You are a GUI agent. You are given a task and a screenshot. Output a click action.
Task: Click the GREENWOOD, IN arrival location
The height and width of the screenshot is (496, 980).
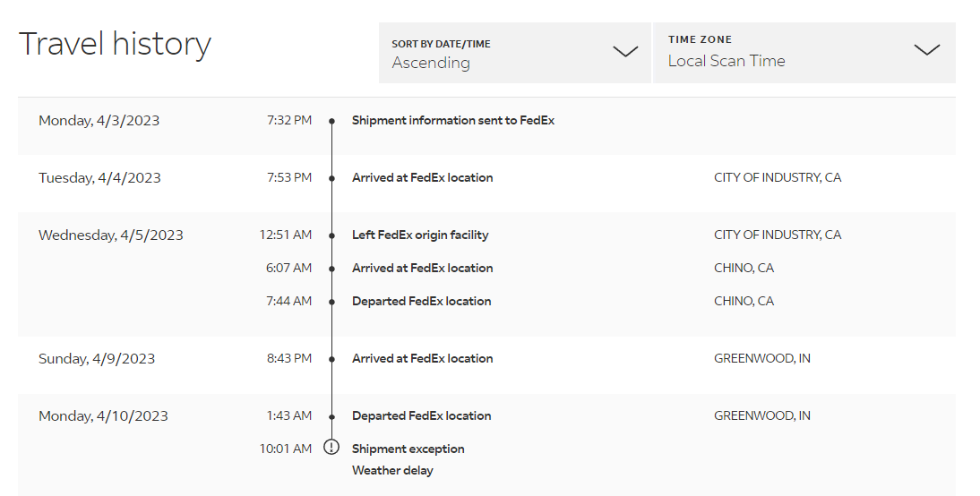(x=761, y=358)
